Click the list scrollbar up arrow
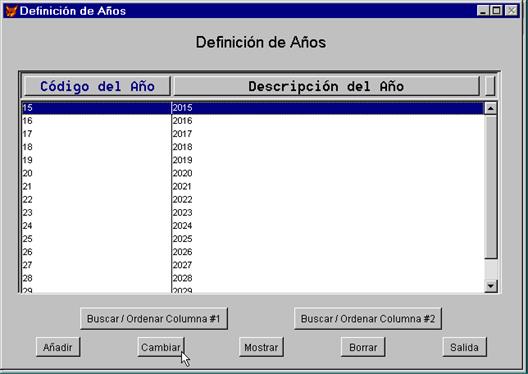Viewport: 528px width, 374px height. [x=491, y=108]
